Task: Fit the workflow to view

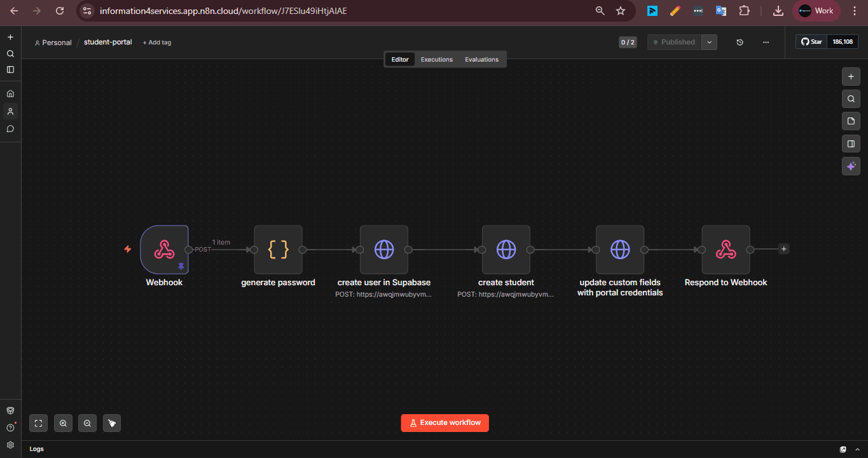Action: click(x=38, y=423)
